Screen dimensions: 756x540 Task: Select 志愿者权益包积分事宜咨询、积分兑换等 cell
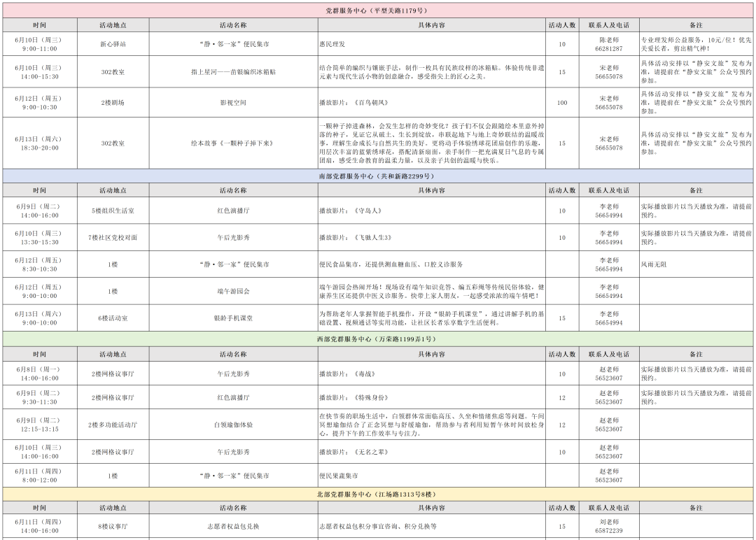tap(431, 526)
